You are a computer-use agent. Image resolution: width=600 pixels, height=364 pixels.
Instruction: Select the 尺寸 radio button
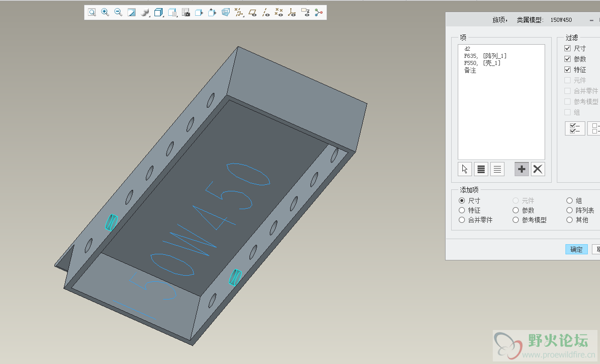click(462, 201)
